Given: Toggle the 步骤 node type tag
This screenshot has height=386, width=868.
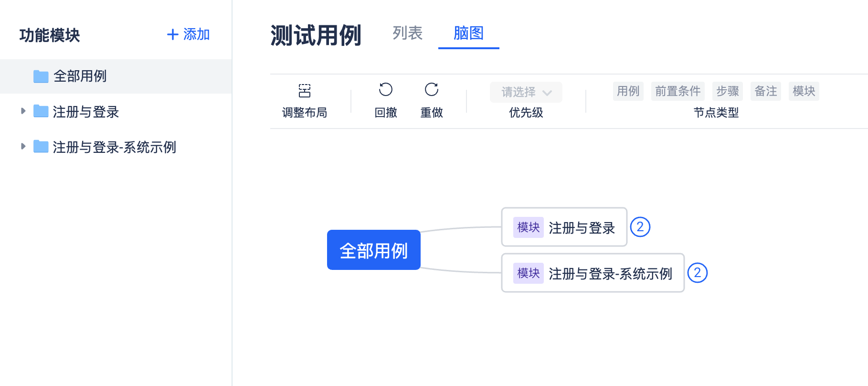Looking at the screenshot, I should (x=728, y=91).
